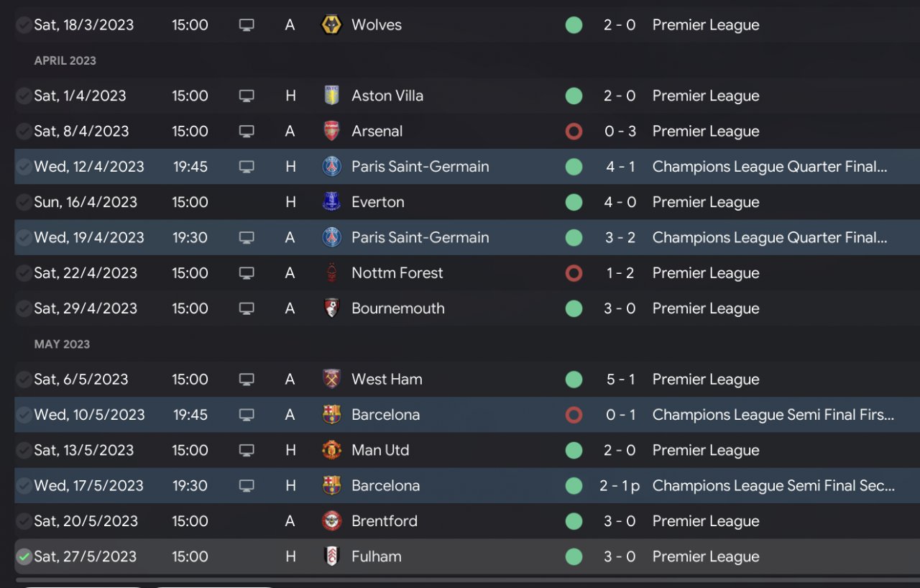Toggle the checkmark on the Fulham fixture
This screenshot has width=920, height=588.
[x=24, y=556]
